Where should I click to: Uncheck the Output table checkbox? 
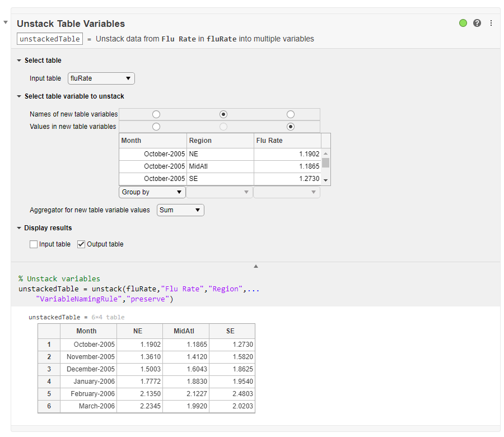(81, 244)
